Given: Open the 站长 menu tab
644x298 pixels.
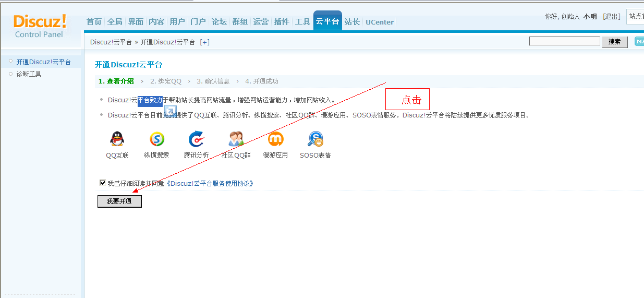Looking at the screenshot, I should coord(353,22).
